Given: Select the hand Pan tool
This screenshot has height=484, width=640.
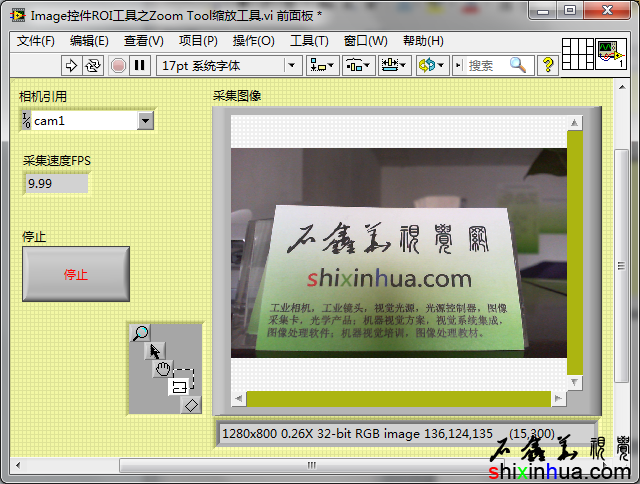Looking at the screenshot, I should click(164, 369).
